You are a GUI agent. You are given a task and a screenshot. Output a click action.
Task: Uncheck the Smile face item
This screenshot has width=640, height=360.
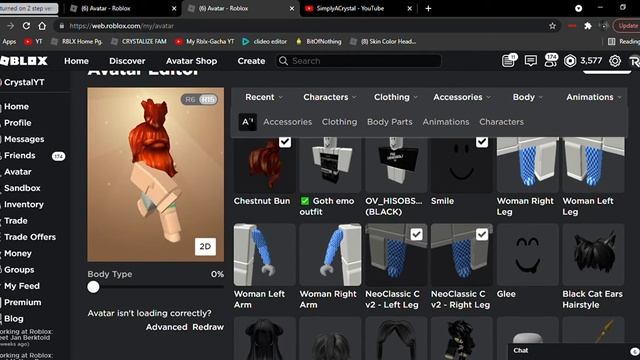pos(482,142)
